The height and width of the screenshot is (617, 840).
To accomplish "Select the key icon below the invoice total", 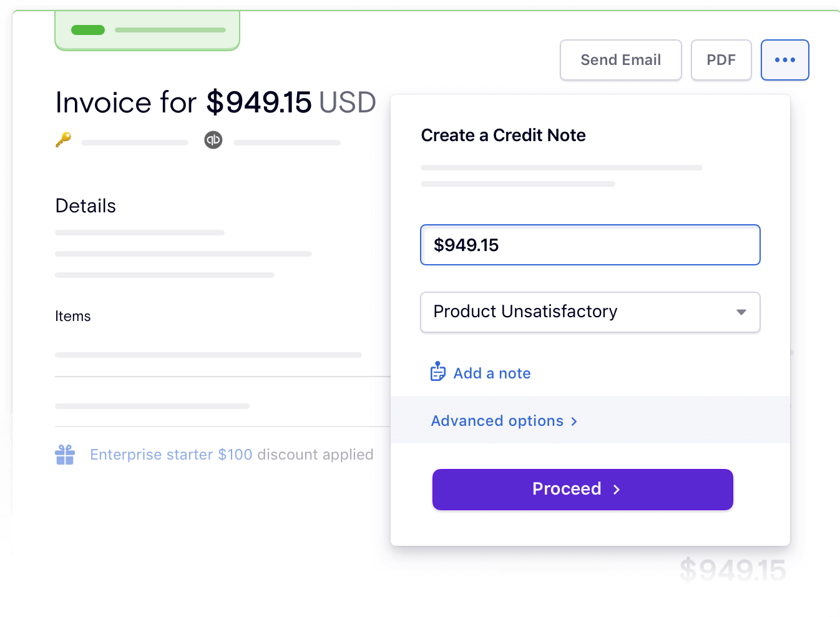I will tap(62, 140).
